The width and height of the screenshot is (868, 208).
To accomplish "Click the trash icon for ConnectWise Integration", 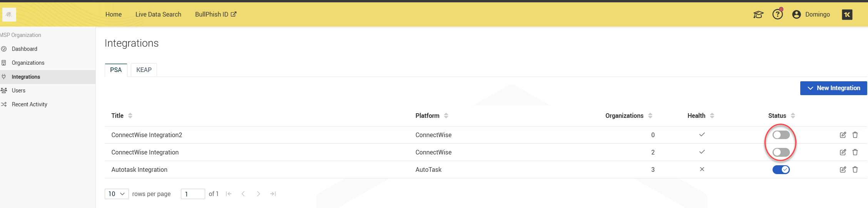I will coord(855,152).
